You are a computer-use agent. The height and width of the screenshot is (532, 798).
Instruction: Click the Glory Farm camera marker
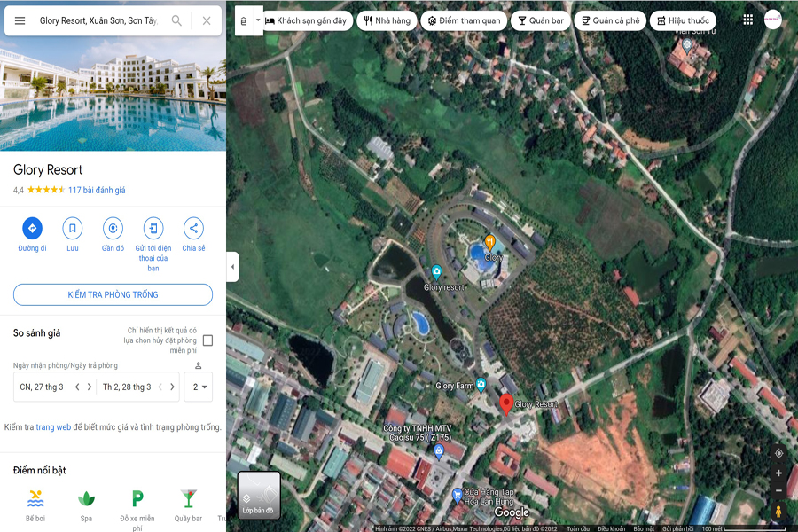481,384
